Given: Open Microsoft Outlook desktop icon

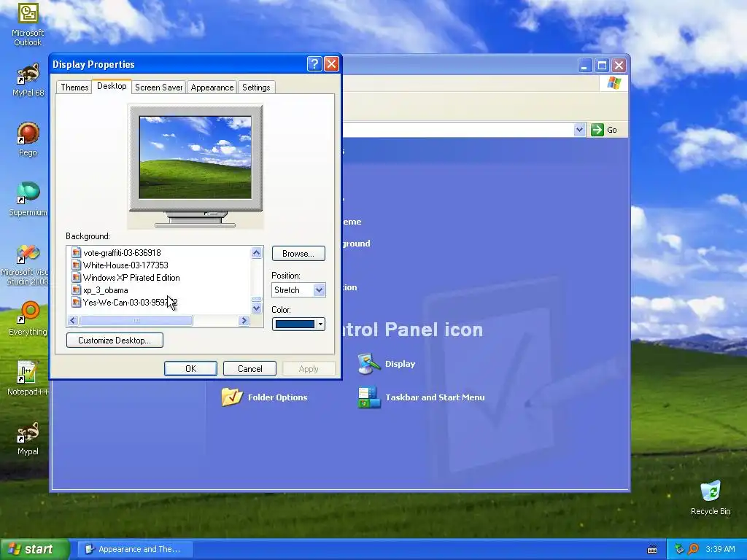Looking at the screenshot, I should pos(28,24).
